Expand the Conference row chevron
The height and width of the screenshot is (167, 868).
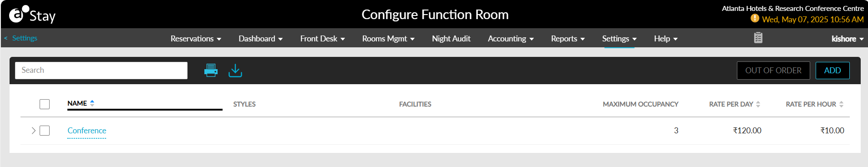[33, 131]
